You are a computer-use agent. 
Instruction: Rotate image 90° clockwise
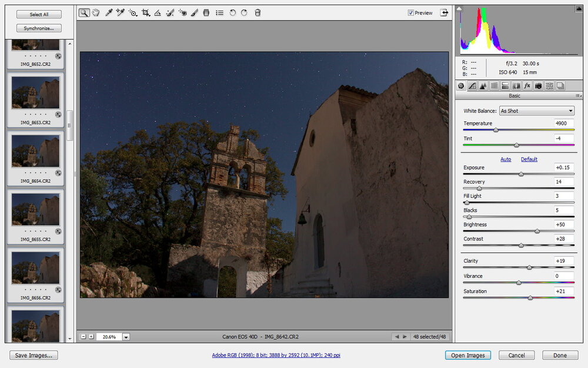[244, 12]
